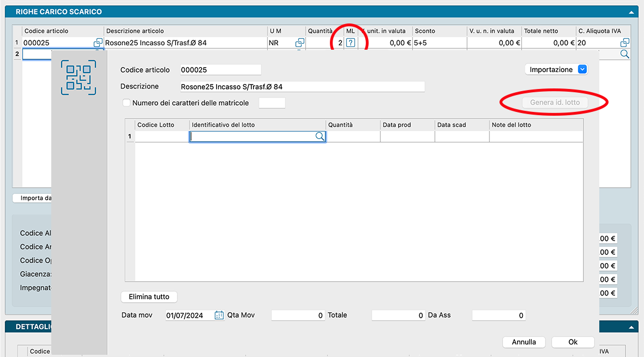Click the Genera id. lotto button
This screenshot has height=357, width=644.
pos(555,102)
